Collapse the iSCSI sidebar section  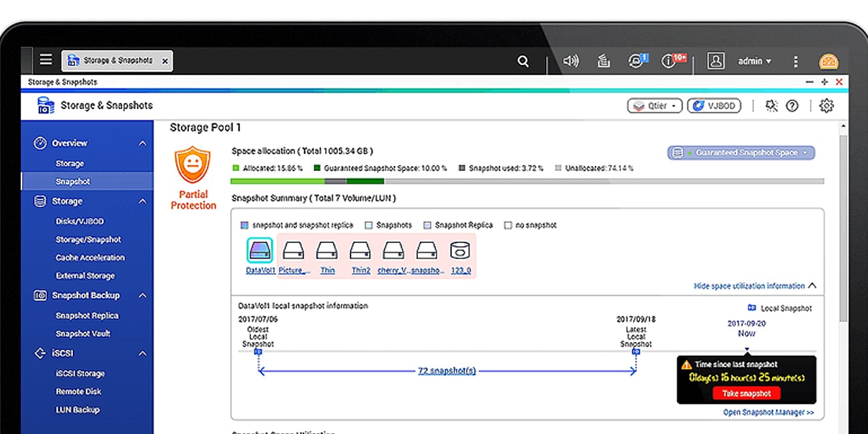(x=142, y=353)
